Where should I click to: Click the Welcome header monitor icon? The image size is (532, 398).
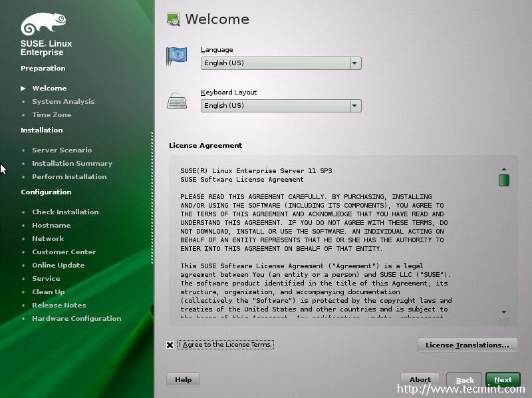click(x=174, y=19)
